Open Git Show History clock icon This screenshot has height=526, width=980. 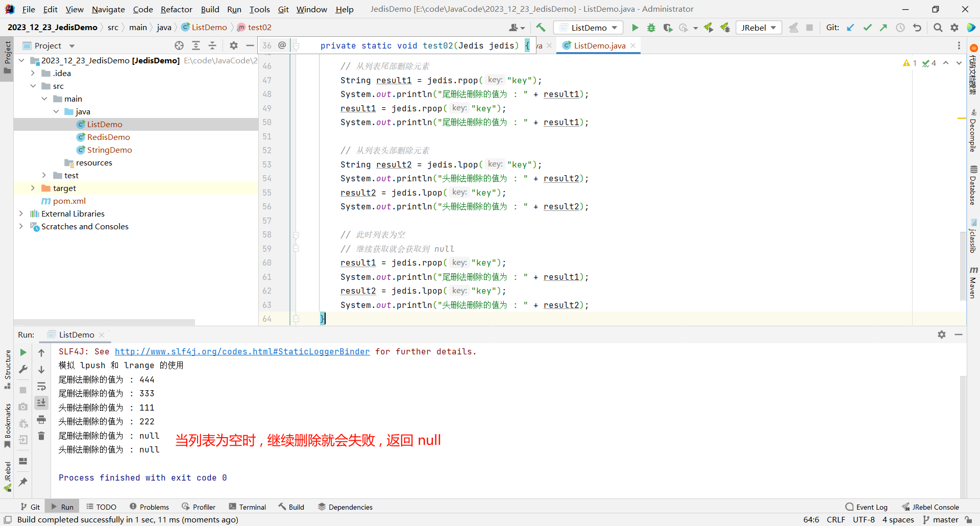(x=900, y=28)
